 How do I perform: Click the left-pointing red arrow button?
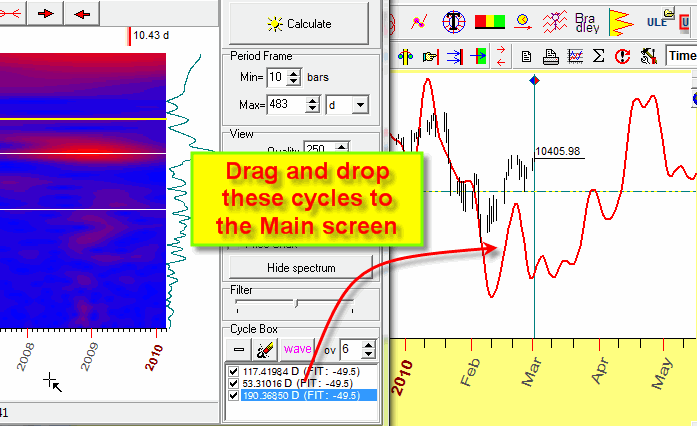(82, 13)
